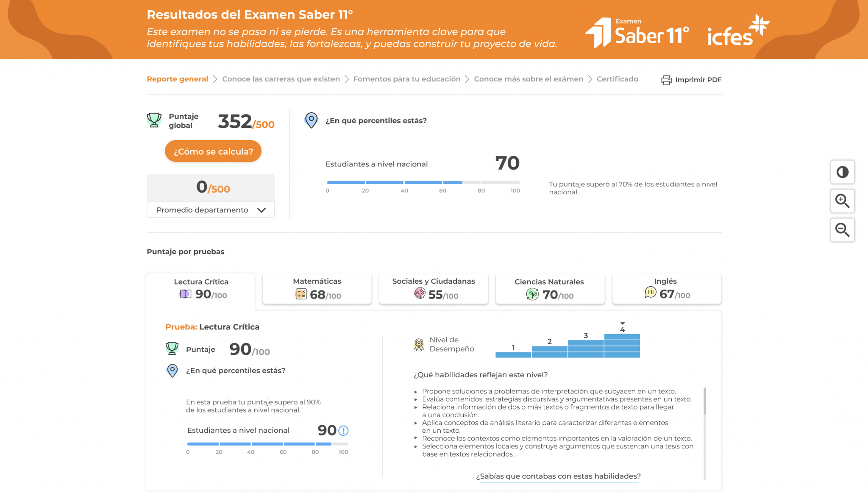Open Conoce las carreras que existen
Viewport: 868px width, 498px height.
tap(281, 79)
